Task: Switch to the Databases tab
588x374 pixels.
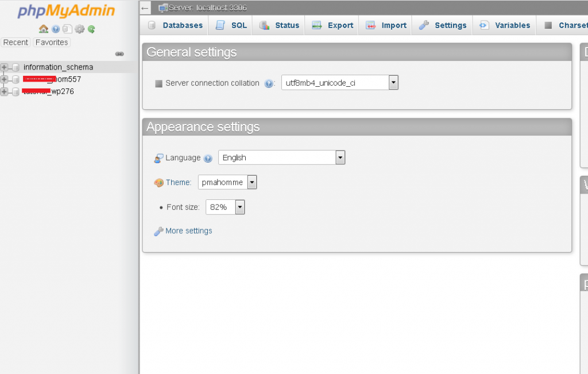Action: pos(175,25)
